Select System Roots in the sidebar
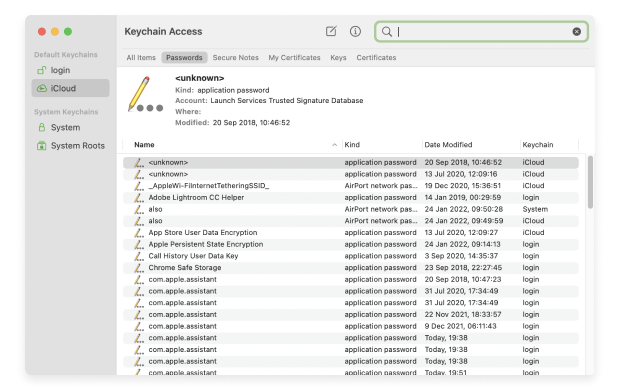The image size is (620, 390). pyautogui.click(x=70, y=146)
